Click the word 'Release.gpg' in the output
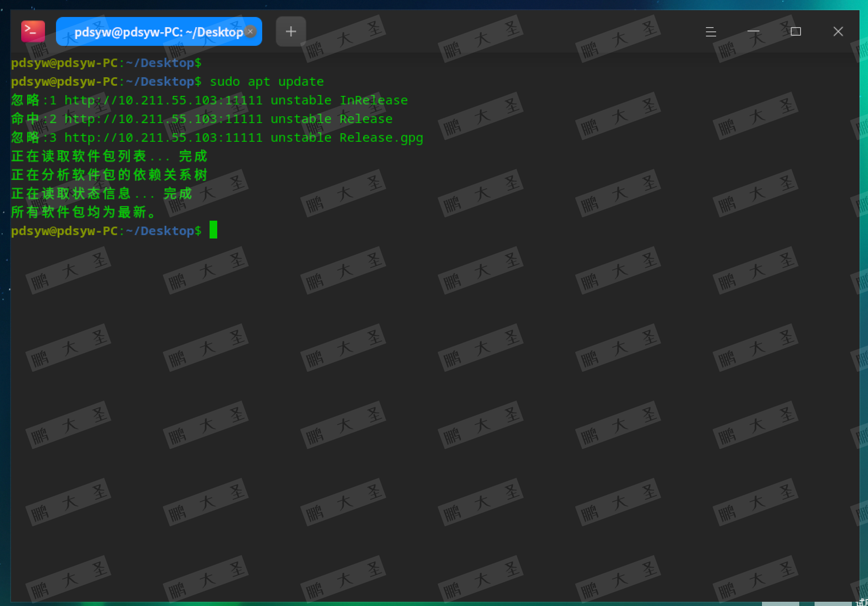 381,138
